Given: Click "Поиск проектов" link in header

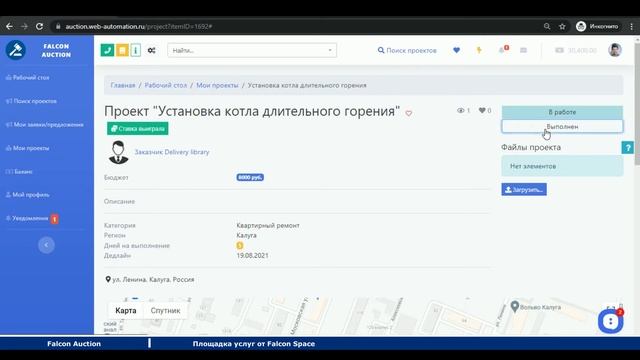Looking at the screenshot, I should coord(407,50).
